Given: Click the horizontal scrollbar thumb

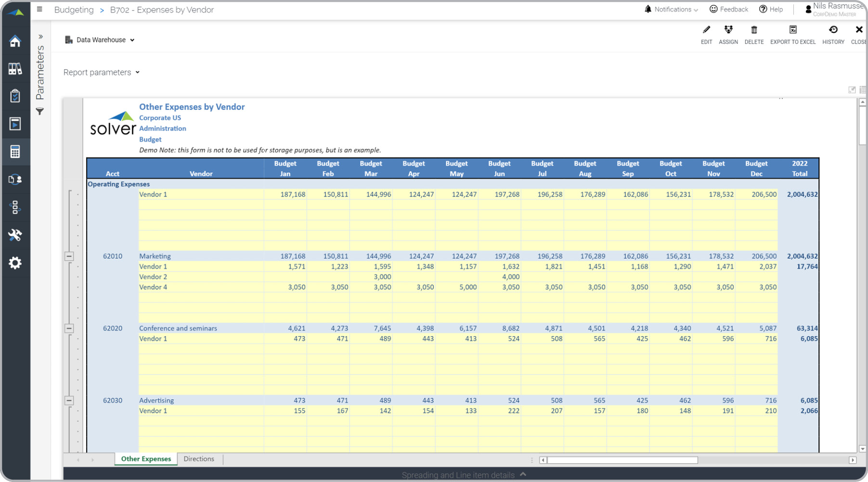Looking at the screenshot, I should pos(622,460).
